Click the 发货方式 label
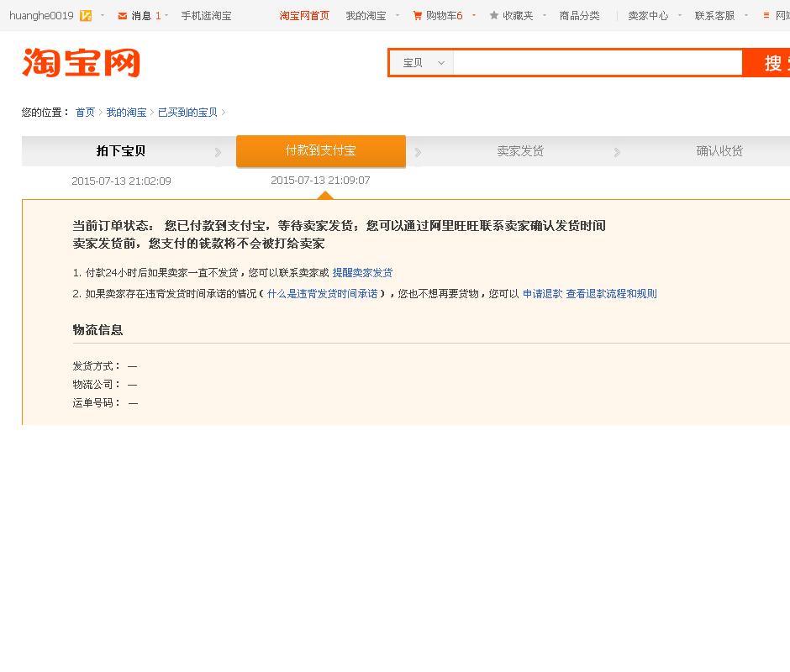 click(x=97, y=365)
